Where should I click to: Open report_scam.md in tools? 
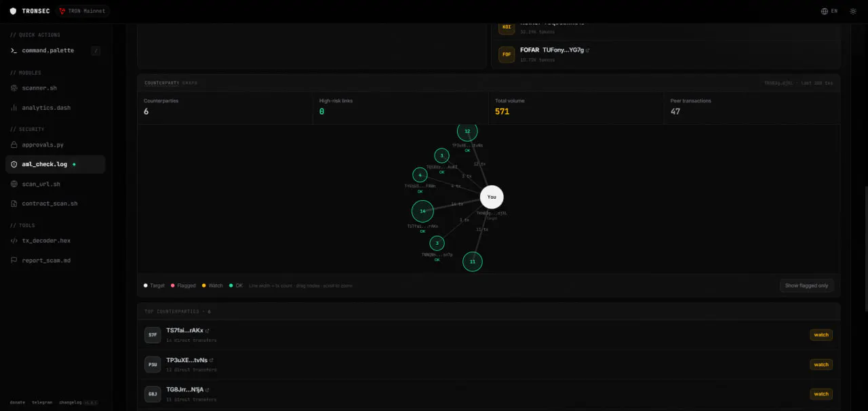(x=55, y=260)
